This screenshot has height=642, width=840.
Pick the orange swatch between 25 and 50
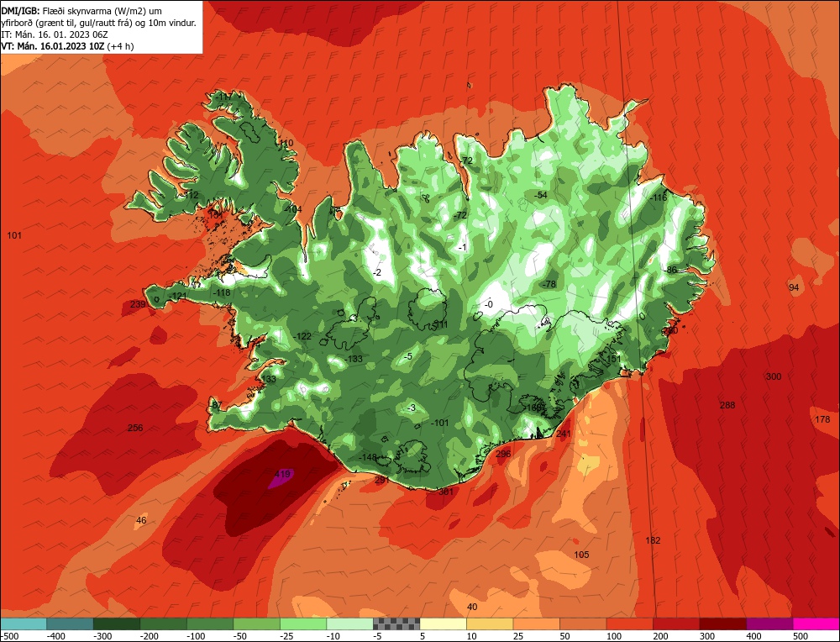[x=536, y=624]
